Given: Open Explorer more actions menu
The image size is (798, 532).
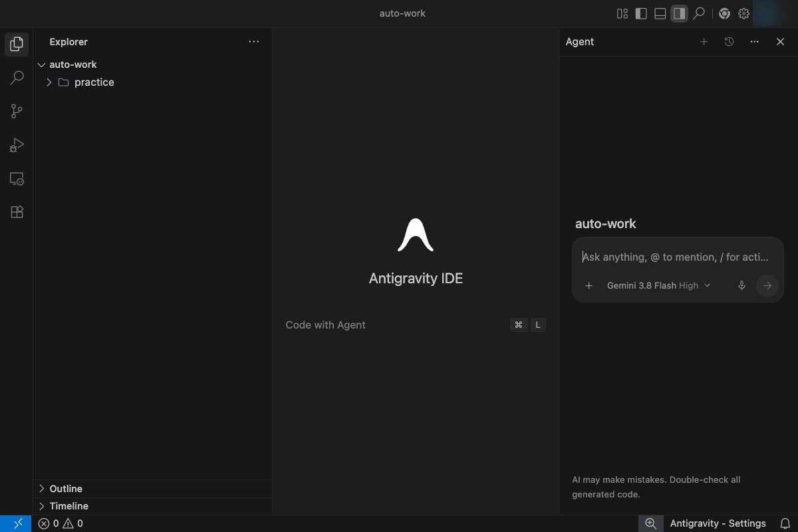Looking at the screenshot, I should (254, 41).
